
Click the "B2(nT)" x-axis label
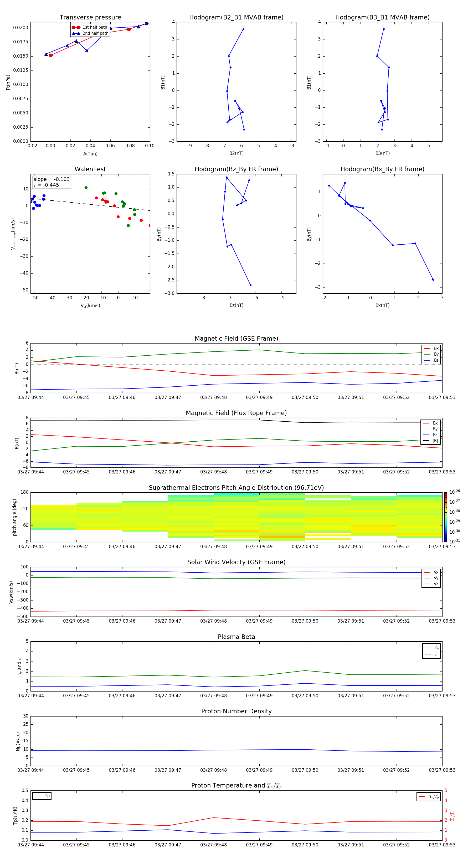(236, 153)
